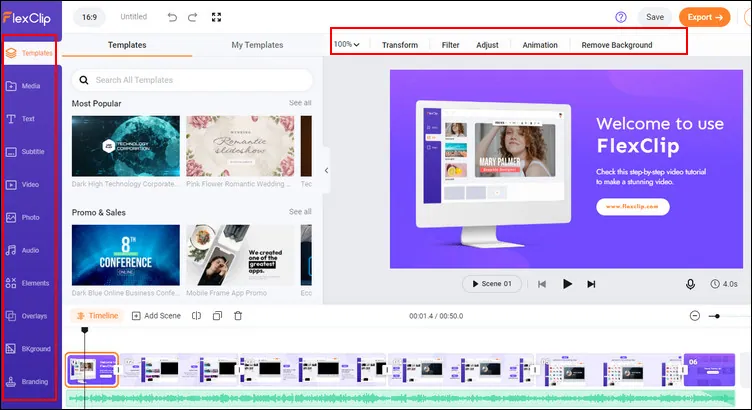Toggle fullscreen preview mode
This screenshot has height=410, width=752.
[216, 17]
